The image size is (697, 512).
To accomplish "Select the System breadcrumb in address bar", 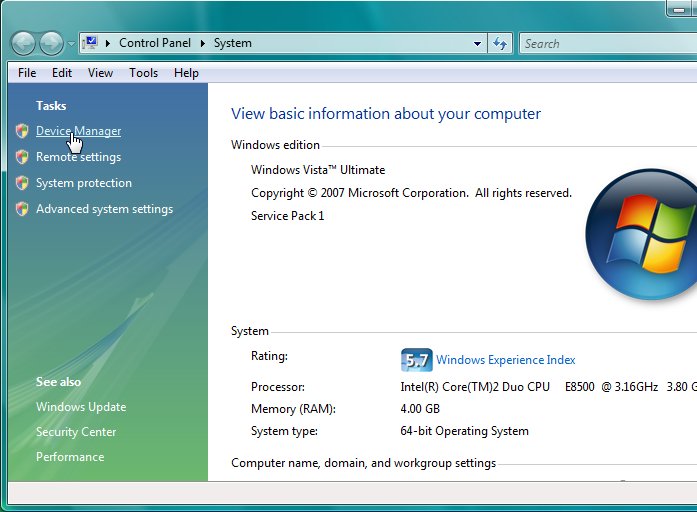I will coord(232,43).
